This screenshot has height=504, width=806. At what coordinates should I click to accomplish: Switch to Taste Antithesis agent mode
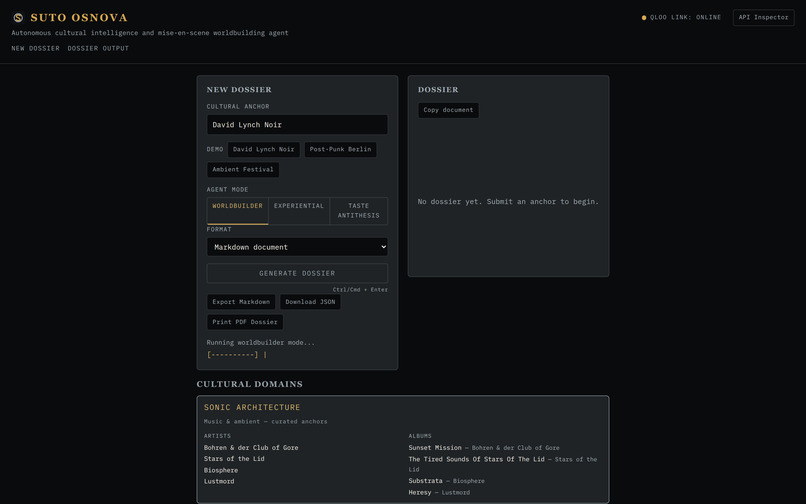click(x=359, y=211)
